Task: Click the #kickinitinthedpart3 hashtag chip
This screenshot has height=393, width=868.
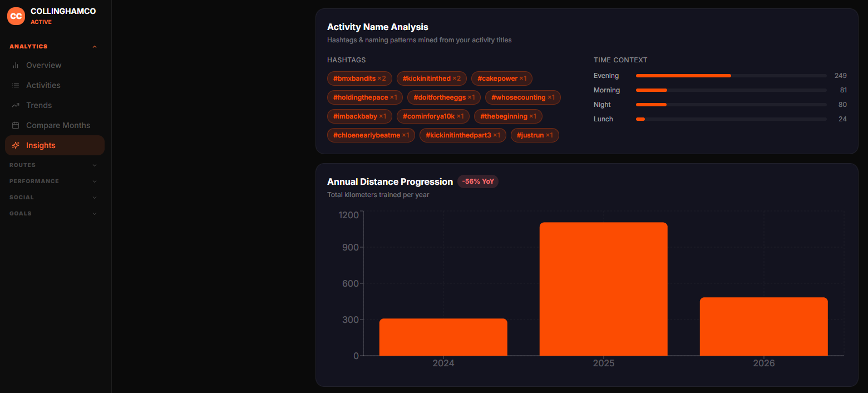Action: 463,135
